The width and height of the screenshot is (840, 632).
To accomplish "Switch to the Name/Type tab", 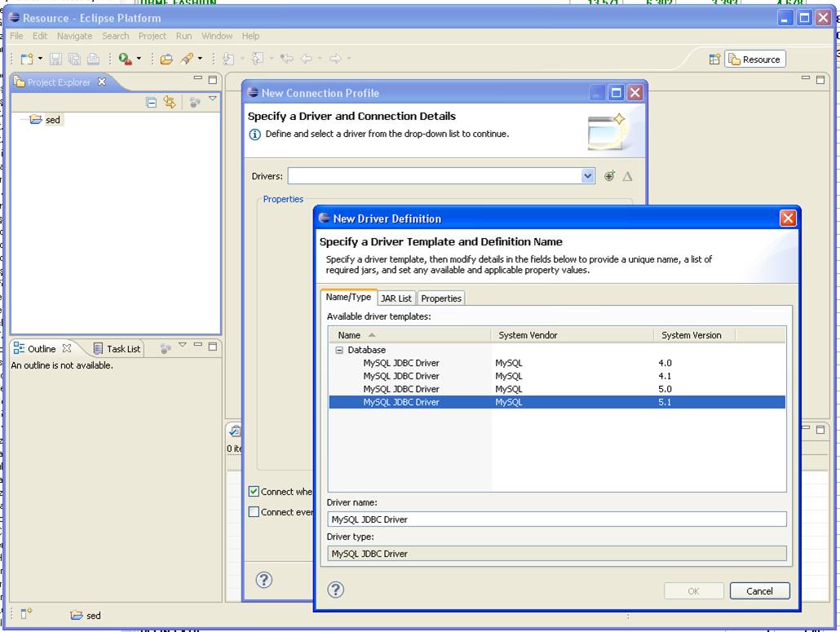I will 348,298.
